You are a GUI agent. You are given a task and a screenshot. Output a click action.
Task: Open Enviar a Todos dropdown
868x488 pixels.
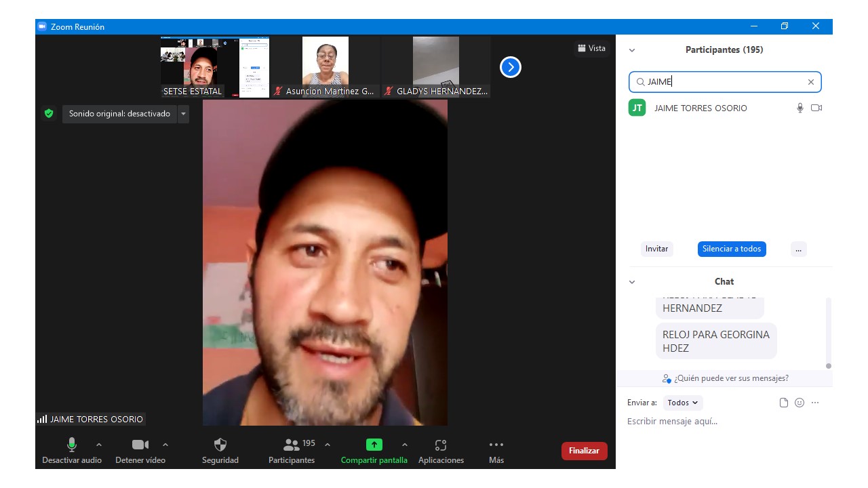[x=683, y=403]
